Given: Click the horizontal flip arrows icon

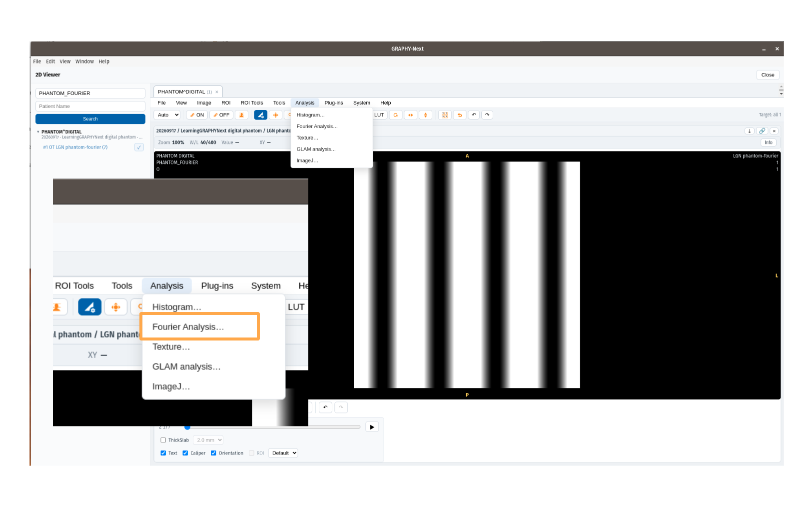Looking at the screenshot, I should 411,115.
